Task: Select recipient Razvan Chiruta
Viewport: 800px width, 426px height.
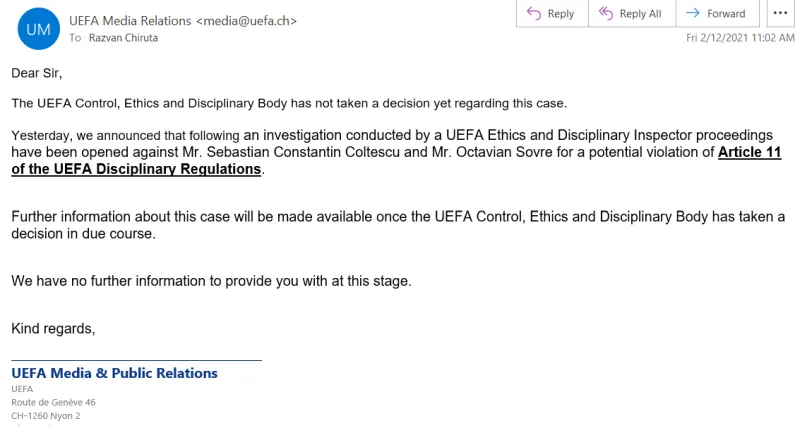Action: click(x=122, y=38)
